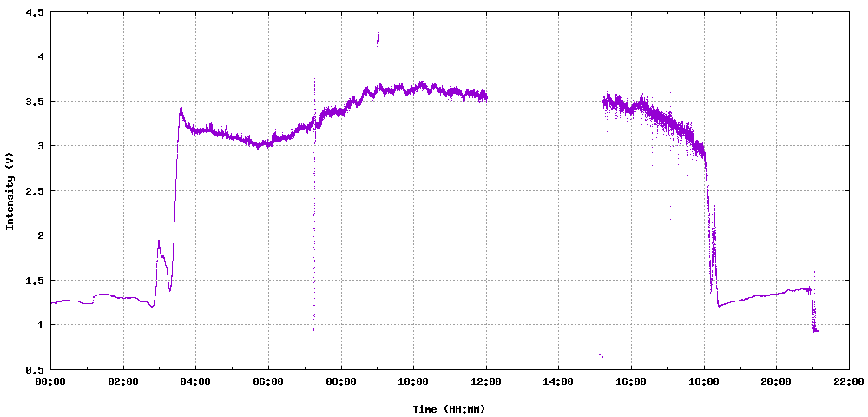
Task: Click the 1 y-axis tick label
Action: coord(41,325)
